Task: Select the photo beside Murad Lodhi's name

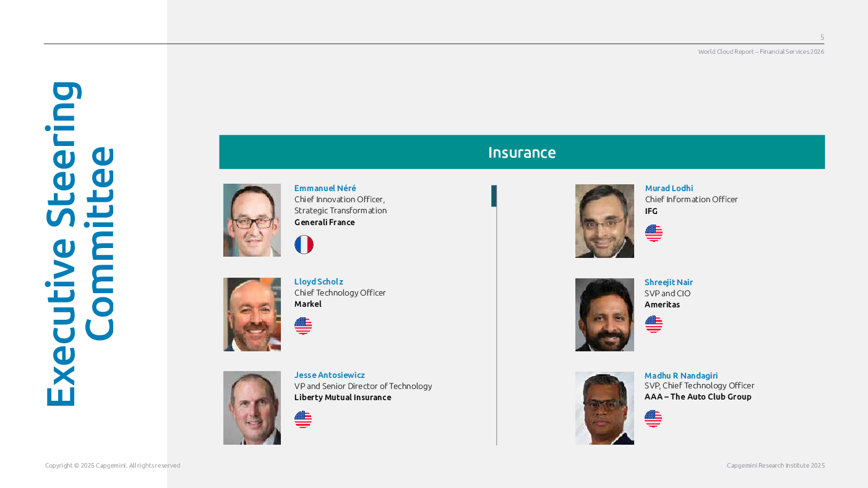Action: pyautogui.click(x=604, y=221)
